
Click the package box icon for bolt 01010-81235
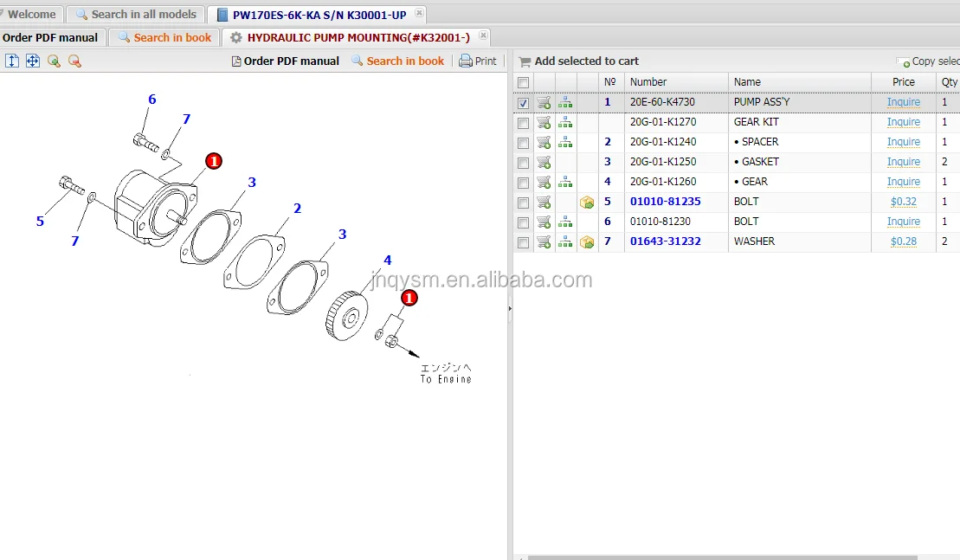(x=587, y=203)
